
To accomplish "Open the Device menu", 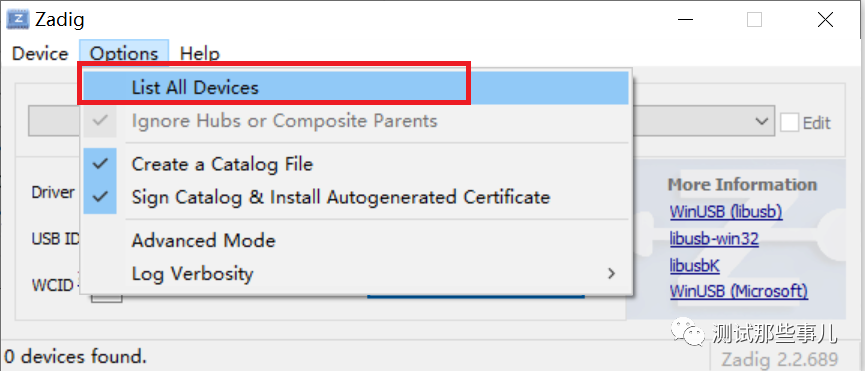I will click(40, 53).
